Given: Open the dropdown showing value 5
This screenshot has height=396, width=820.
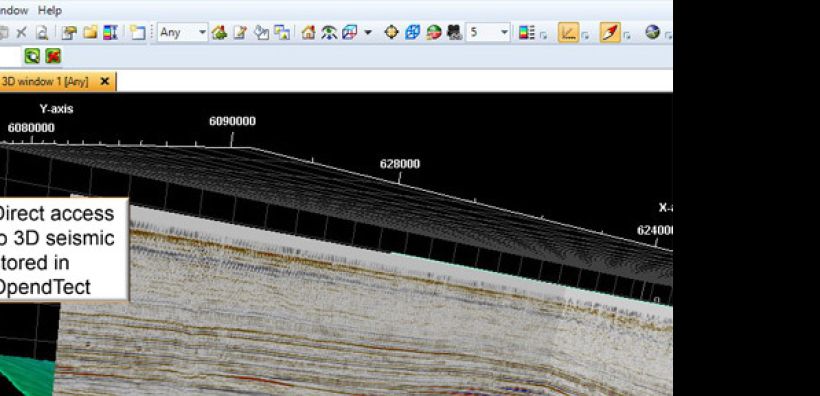Looking at the screenshot, I should tap(488, 32).
